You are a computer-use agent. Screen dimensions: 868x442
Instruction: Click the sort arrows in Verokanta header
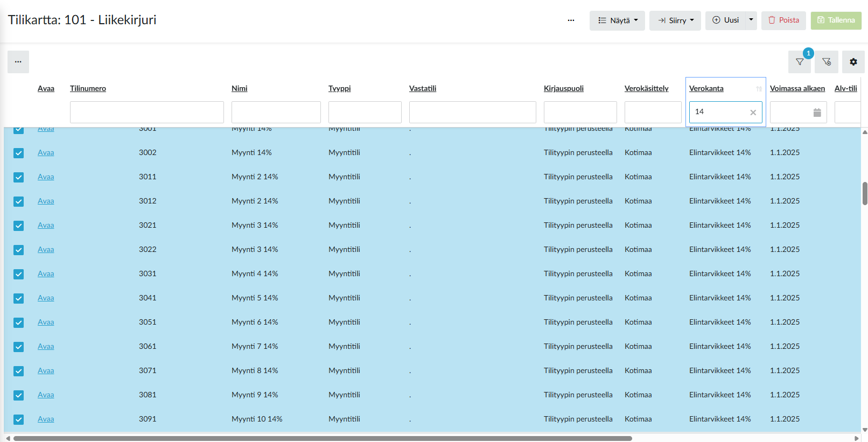[759, 89]
